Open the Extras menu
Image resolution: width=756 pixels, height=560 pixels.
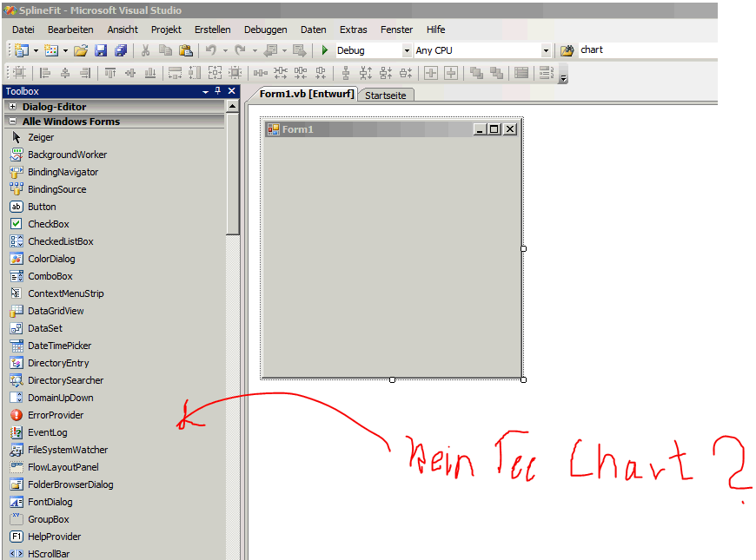(x=353, y=30)
